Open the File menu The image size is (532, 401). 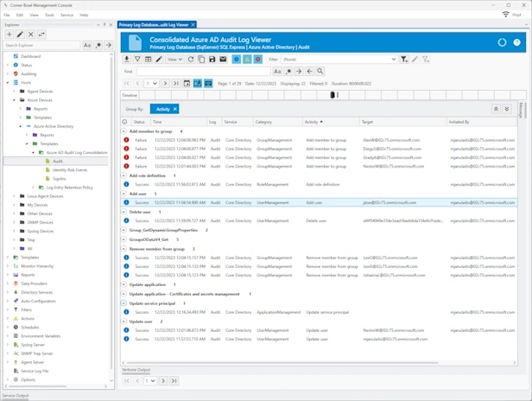pos(7,15)
